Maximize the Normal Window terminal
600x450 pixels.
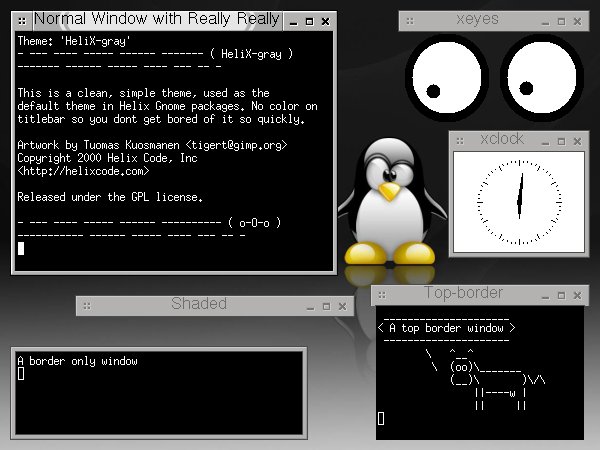310,22
